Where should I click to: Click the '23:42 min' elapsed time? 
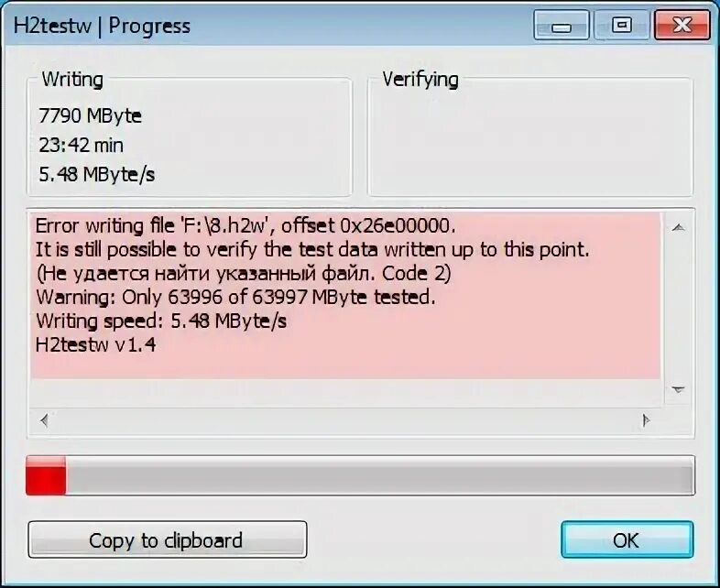tap(81, 146)
